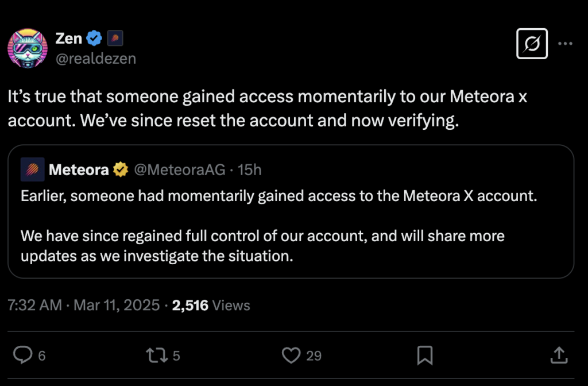Click the Grok icon button
This screenshot has width=588, height=386.
point(532,44)
